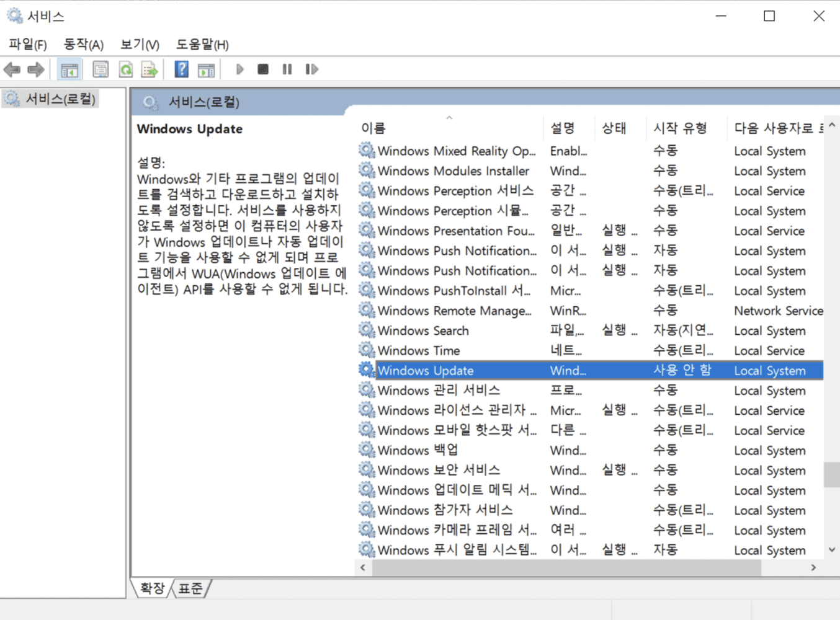The height and width of the screenshot is (620, 840).
Task: Select the Windows 업데이트 메딕 서... row
Action: [590, 490]
